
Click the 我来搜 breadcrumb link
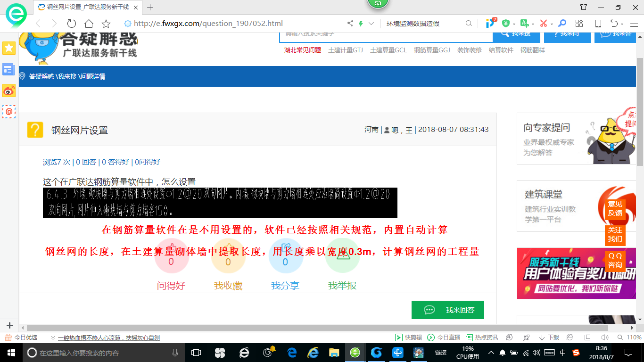pyautogui.click(x=67, y=76)
